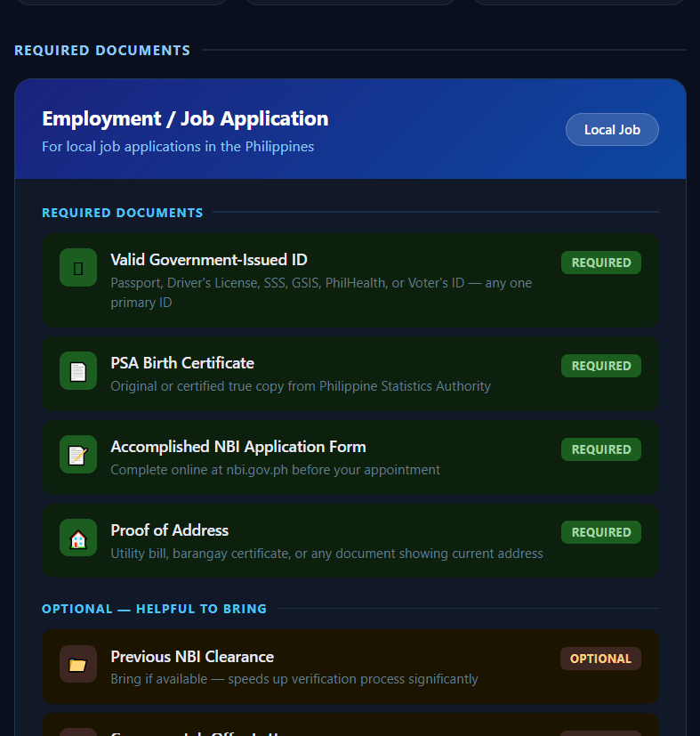Click the top REQUIRED DOCUMENTS page heading
The height and width of the screenshot is (736, 700).
pyautogui.click(x=102, y=50)
